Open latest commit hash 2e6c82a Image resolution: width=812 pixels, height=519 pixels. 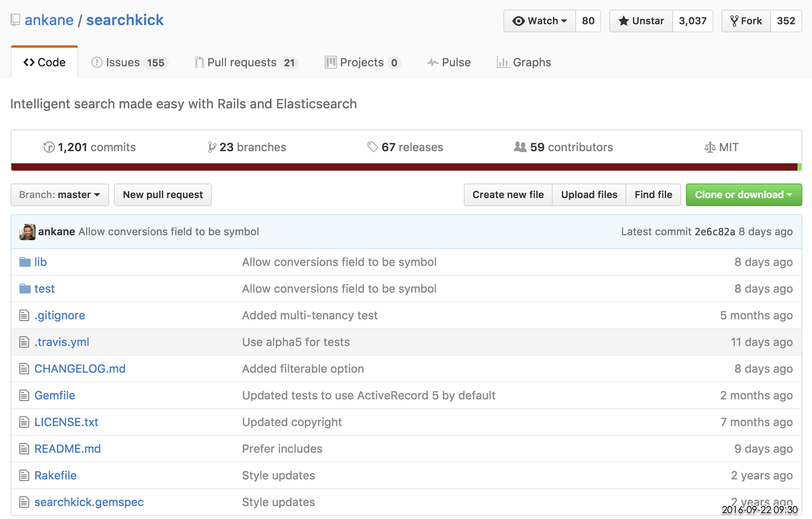pos(715,232)
